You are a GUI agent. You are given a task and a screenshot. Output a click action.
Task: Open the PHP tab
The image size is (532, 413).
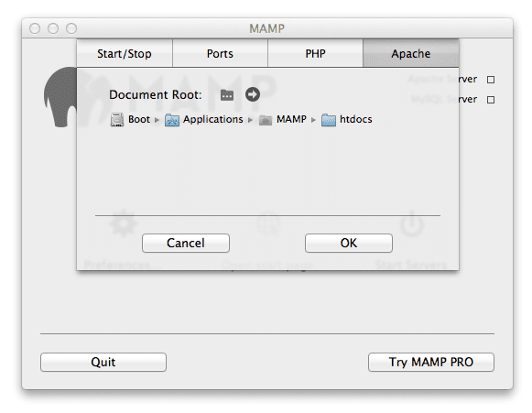[316, 53]
